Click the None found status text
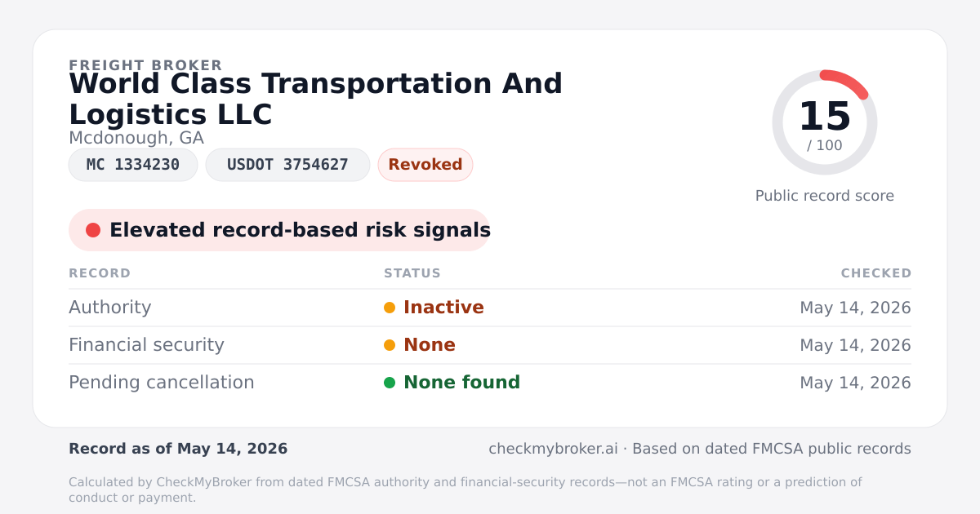The image size is (980, 514). click(461, 383)
